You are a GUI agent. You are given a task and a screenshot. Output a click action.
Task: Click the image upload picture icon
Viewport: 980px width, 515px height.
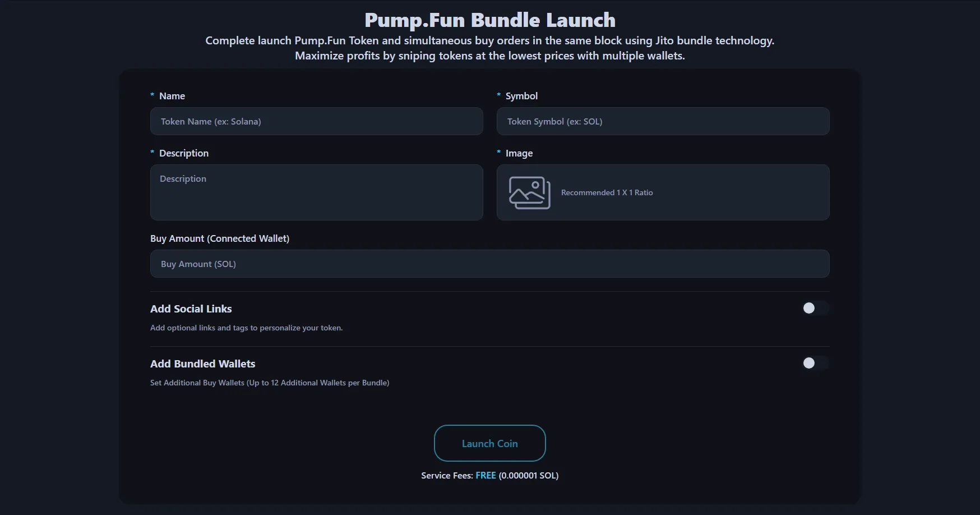pos(529,192)
